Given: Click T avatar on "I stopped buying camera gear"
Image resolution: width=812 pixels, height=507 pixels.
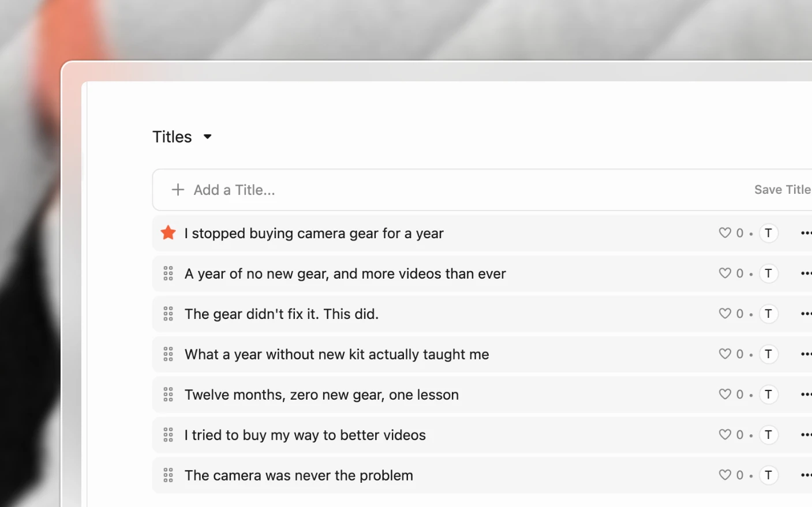Looking at the screenshot, I should pyautogui.click(x=769, y=233).
